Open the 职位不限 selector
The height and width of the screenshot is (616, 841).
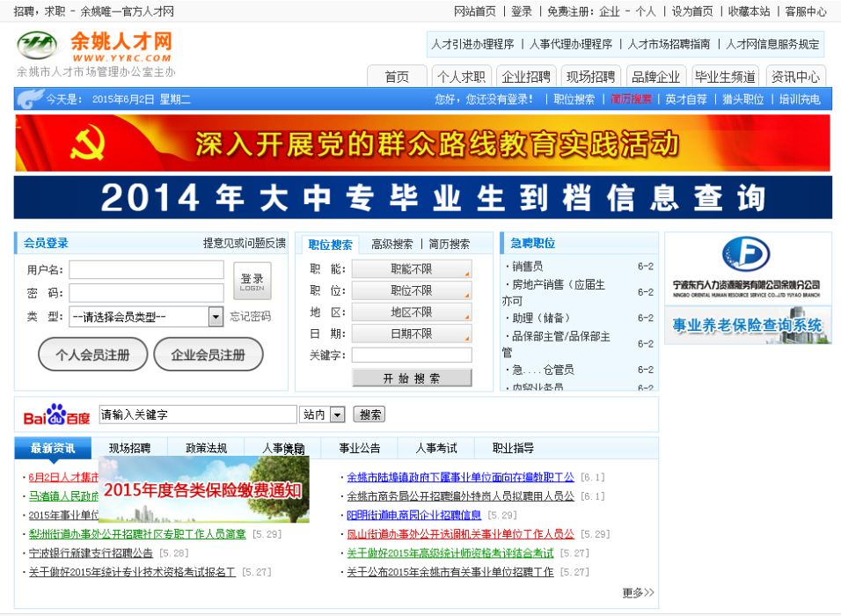412,290
